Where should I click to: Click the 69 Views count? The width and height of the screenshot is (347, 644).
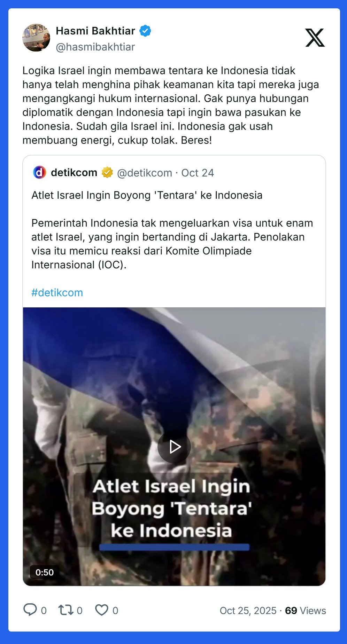(x=306, y=611)
